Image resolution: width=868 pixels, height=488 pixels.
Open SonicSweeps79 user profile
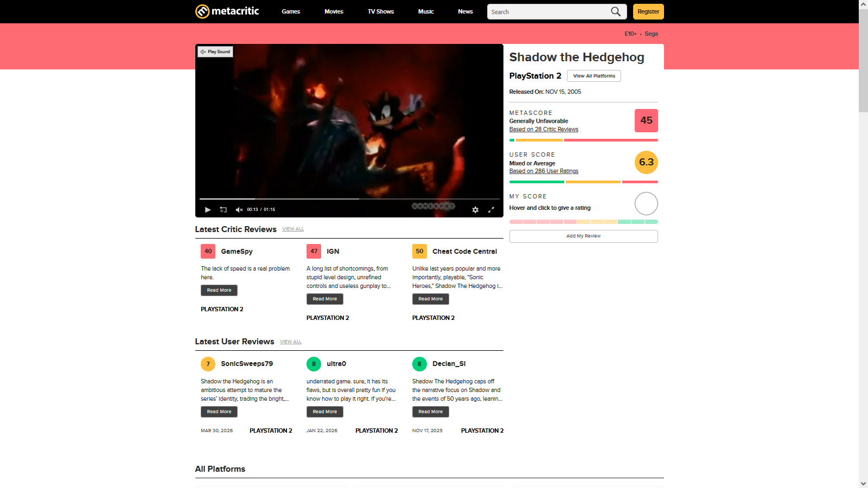[x=247, y=364]
